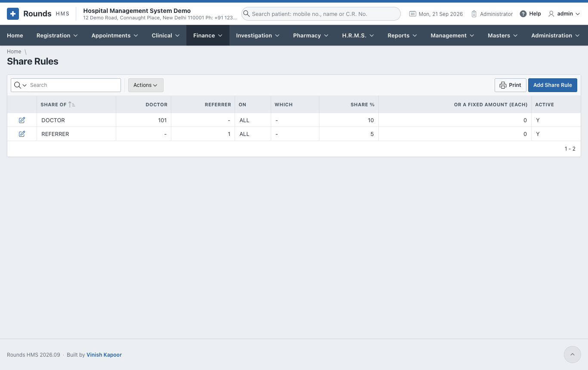Click the Print button
Screen dimensions: 588x370
[511, 85]
